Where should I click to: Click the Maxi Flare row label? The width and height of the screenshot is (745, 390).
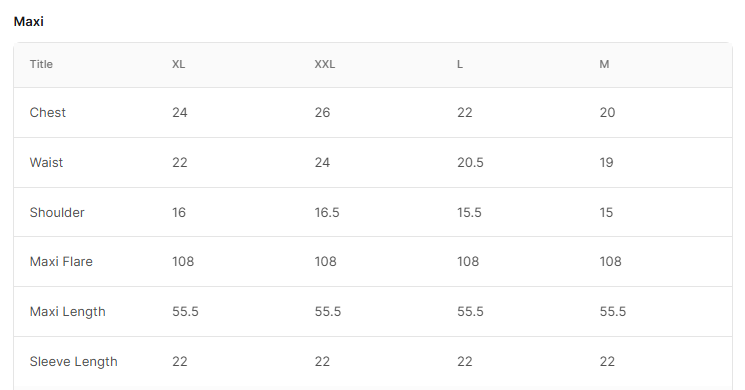tap(61, 262)
